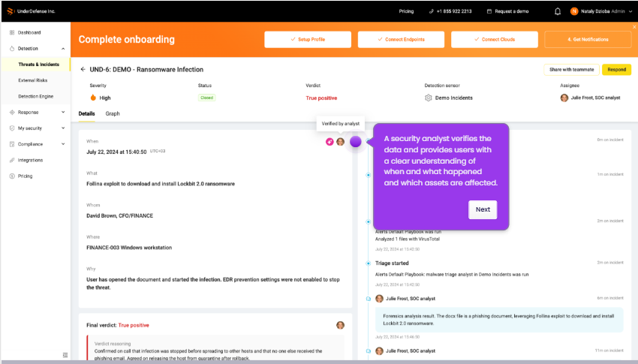
Task: Click the Triage started timeline marker
Action: click(x=369, y=263)
